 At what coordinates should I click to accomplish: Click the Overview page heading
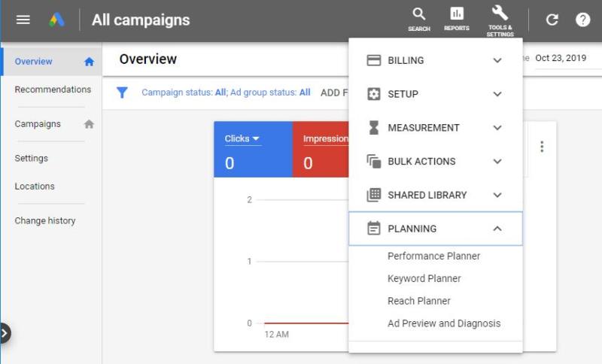coord(147,59)
